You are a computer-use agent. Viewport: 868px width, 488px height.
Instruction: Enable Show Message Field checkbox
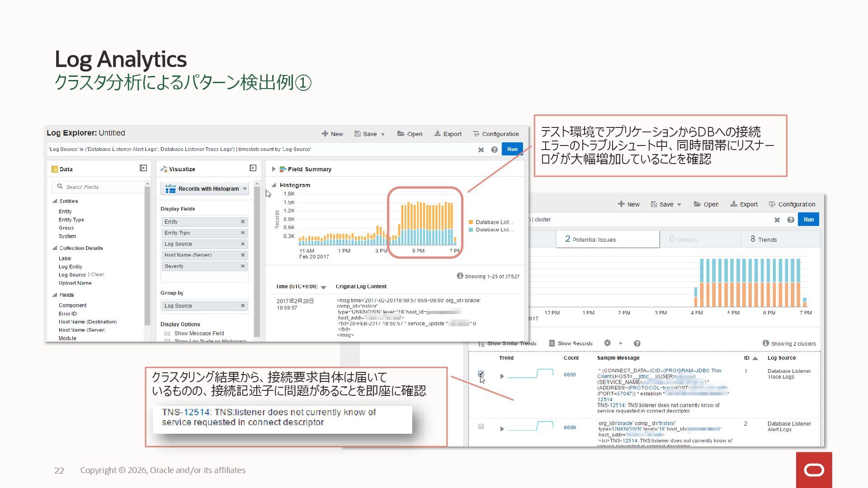167,333
